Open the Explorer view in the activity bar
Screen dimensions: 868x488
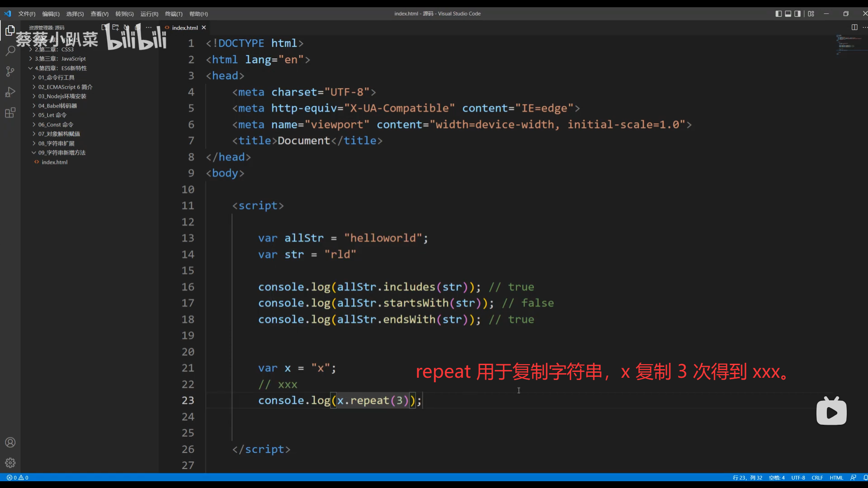(10, 31)
